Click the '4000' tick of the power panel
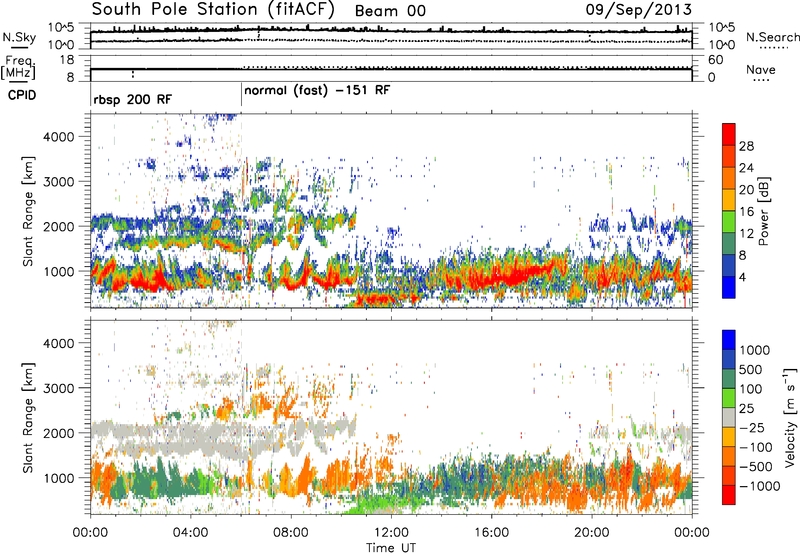The width and height of the screenshot is (800, 554). pos(59,137)
